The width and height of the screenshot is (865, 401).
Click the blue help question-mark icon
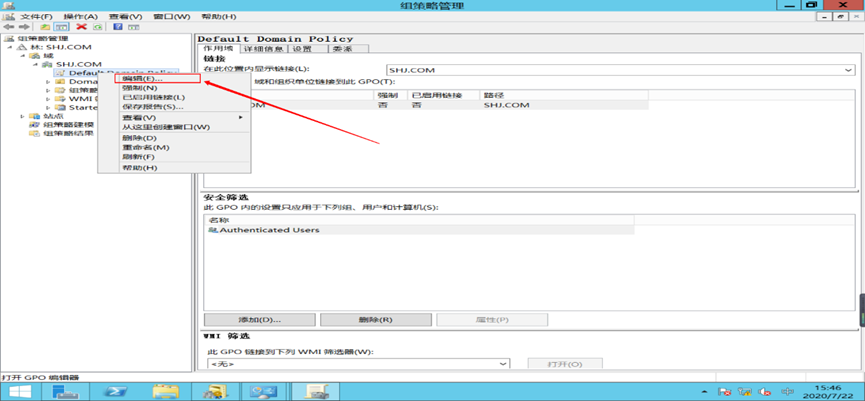(118, 26)
